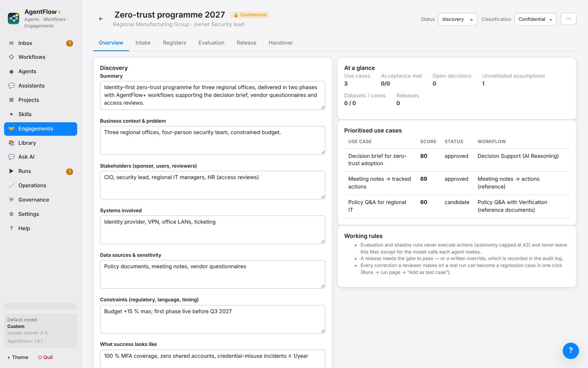The height and width of the screenshot is (368, 588).
Task: Open the blue floating help button
Action: tap(571, 350)
